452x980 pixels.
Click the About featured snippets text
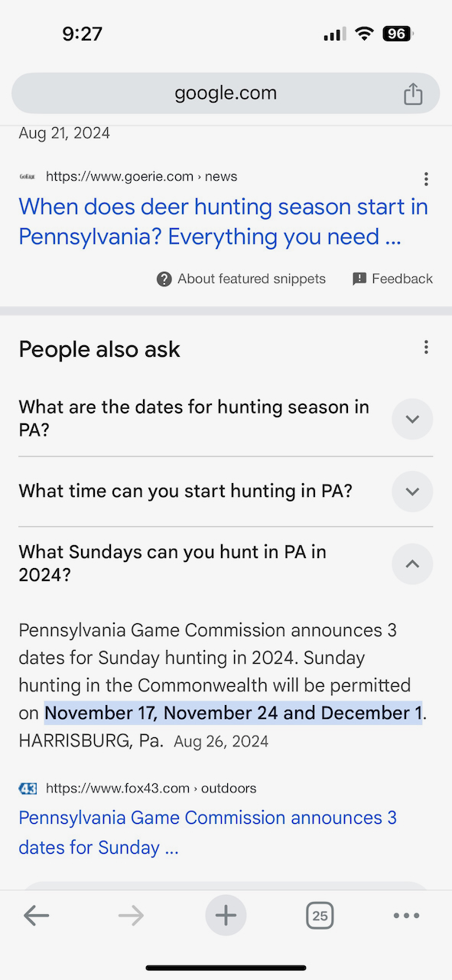pos(252,279)
